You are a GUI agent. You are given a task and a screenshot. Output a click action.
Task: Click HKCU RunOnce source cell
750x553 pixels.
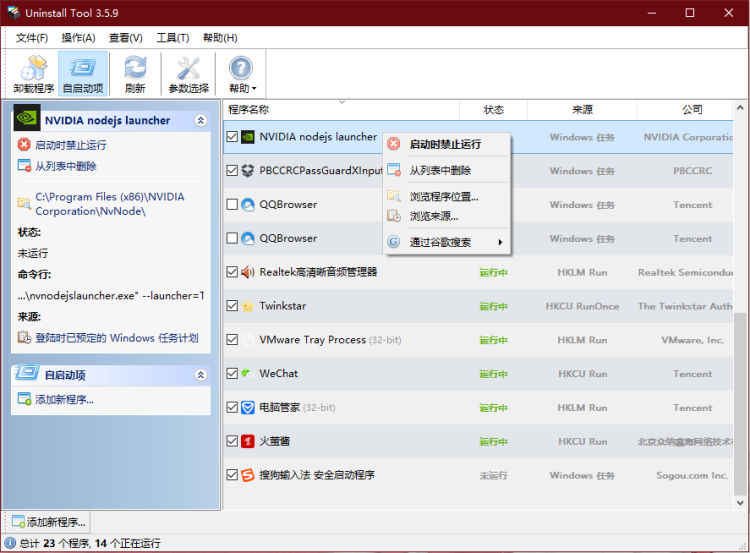[582, 306]
